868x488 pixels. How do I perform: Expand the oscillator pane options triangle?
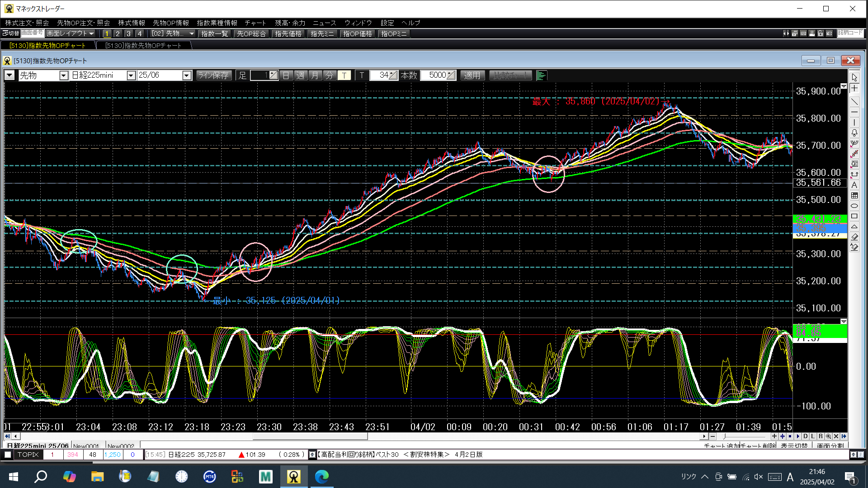coord(844,322)
